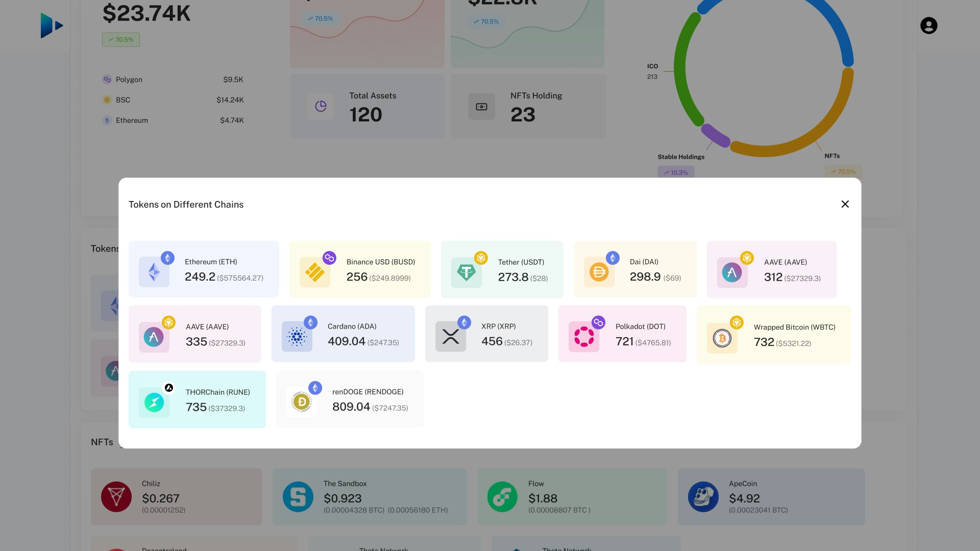Screen dimensions: 980x551
Task: Click the Wrapped Bitcoin token icon
Action: (x=722, y=338)
